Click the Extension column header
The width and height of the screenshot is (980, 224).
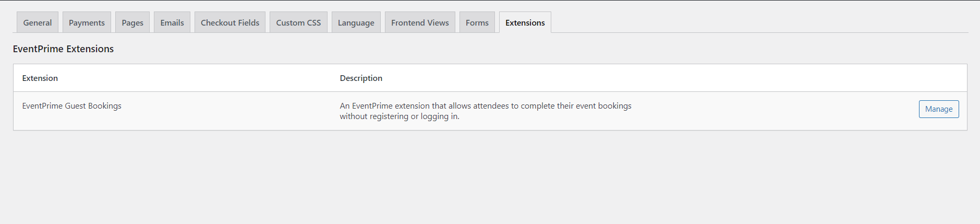pos(40,78)
